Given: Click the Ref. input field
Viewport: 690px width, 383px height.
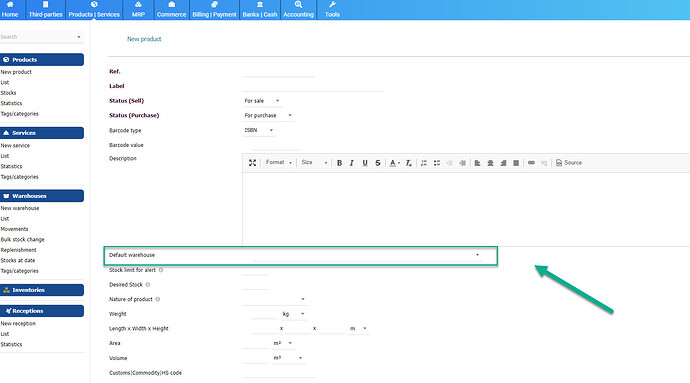Looking at the screenshot, I should pyautogui.click(x=278, y=72).
